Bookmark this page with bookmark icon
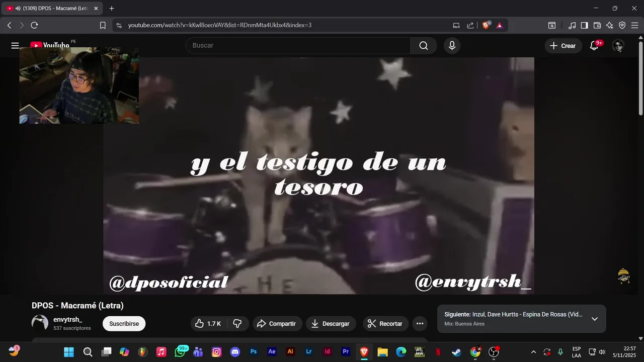644x362 pixels. coord(103,25)
